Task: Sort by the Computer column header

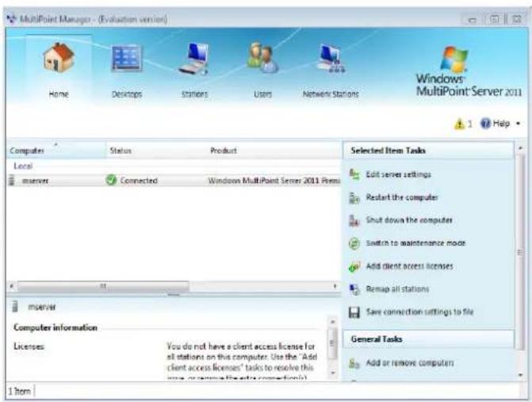Action: point(56,151)
